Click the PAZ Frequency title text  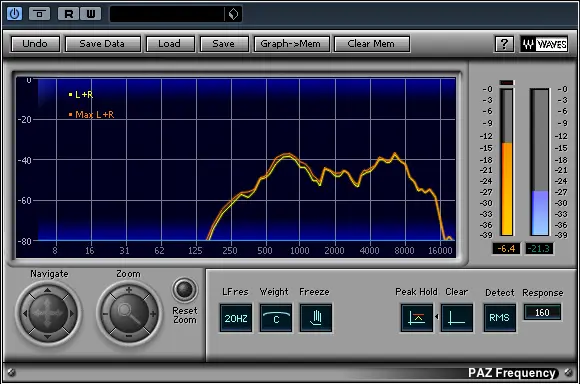pos(512,373)
